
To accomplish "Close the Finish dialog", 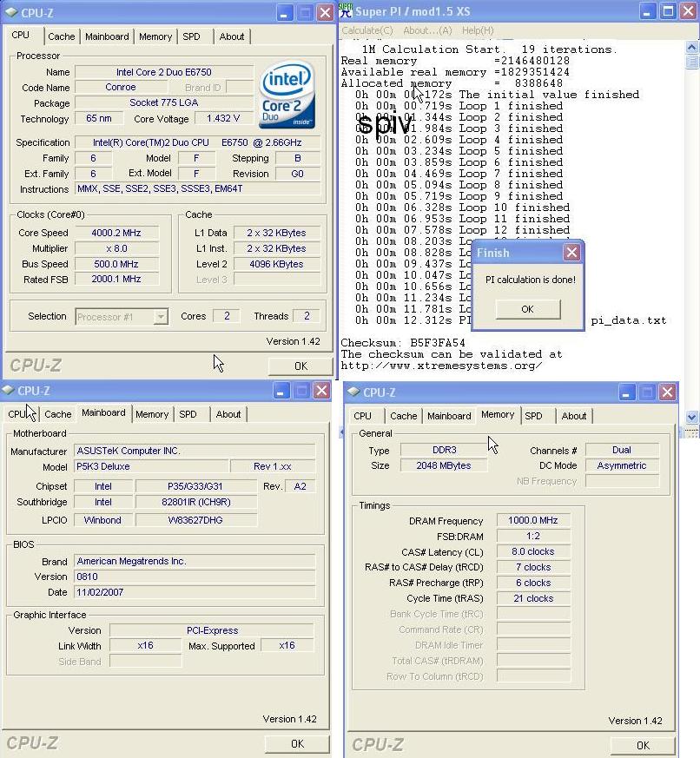I will [571, 253].
